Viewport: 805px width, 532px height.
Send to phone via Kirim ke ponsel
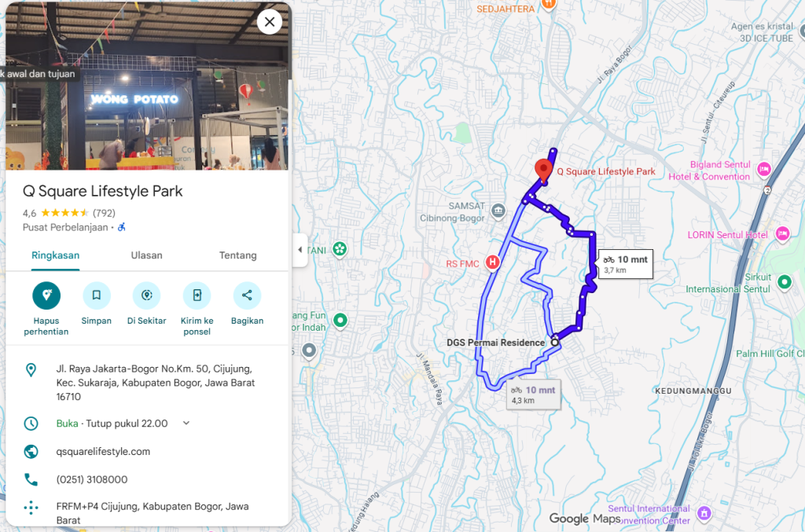(197, 295)
